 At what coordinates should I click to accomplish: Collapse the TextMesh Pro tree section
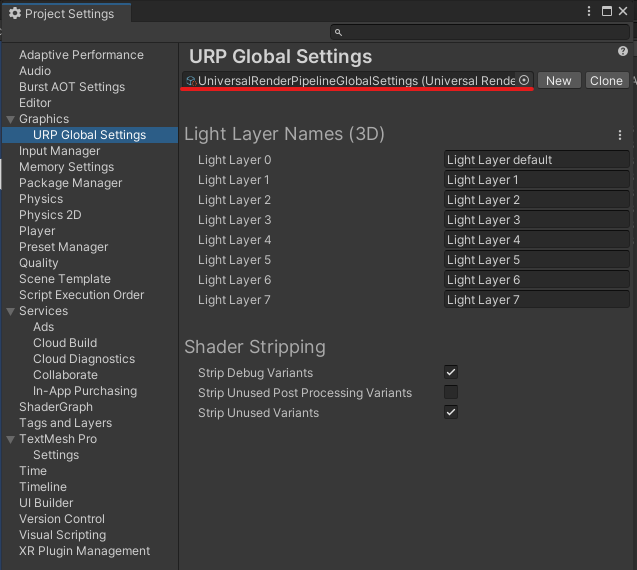point(11,439)
